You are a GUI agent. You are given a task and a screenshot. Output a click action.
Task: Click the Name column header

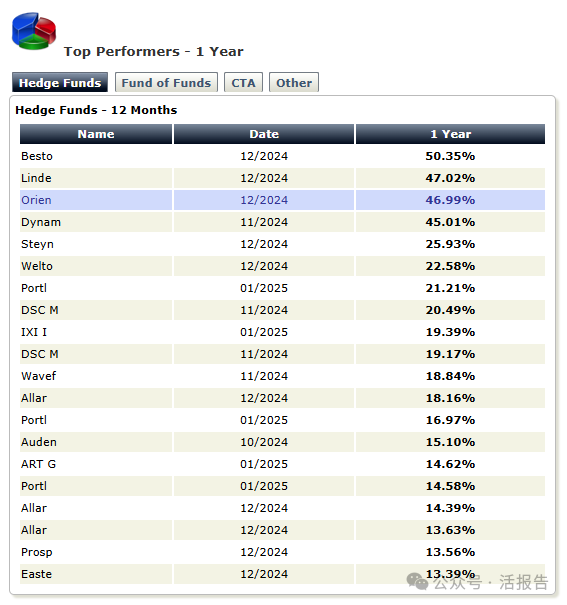coord(96,134)
